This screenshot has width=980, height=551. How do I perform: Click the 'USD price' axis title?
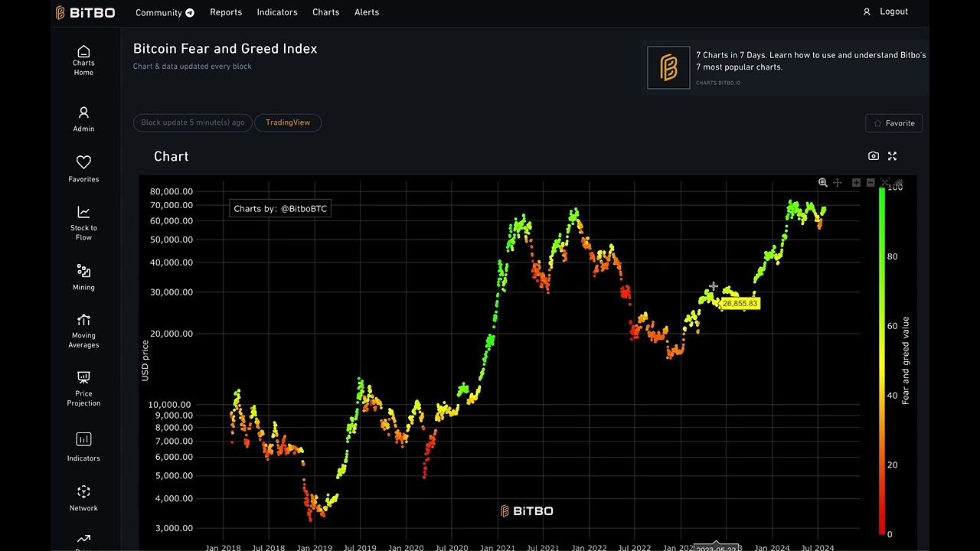[145, 360]
